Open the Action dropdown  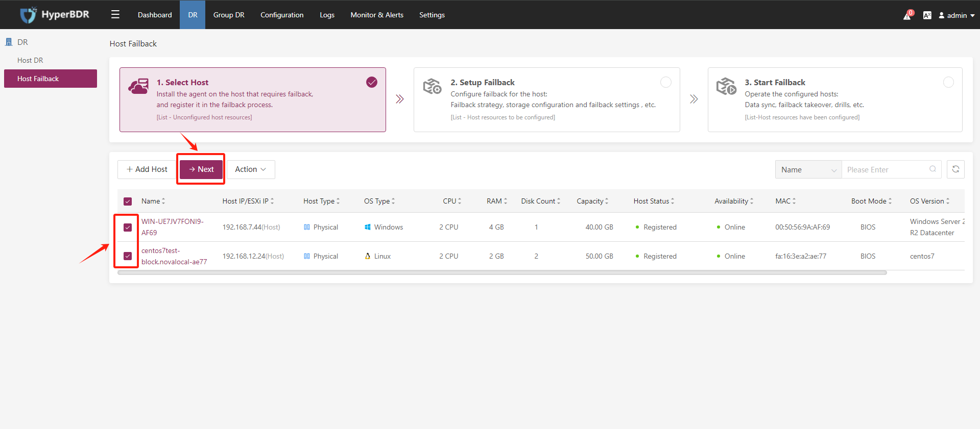pos(251,169)
